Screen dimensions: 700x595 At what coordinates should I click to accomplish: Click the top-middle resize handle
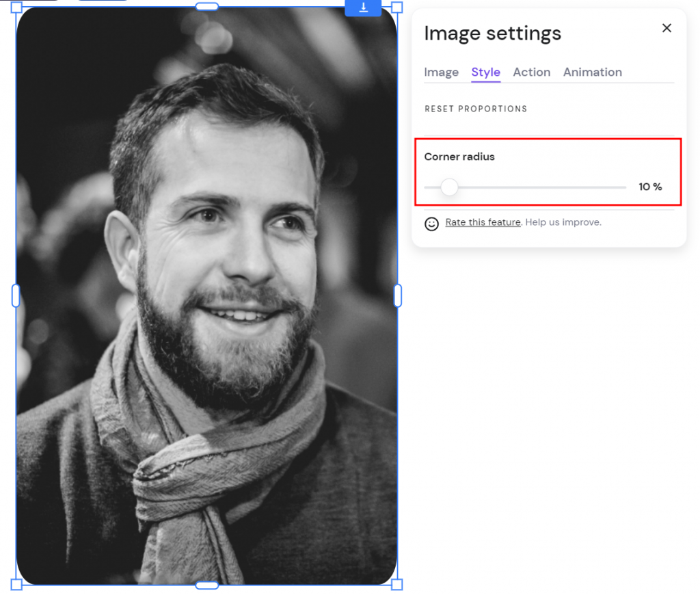pos(206,7)
